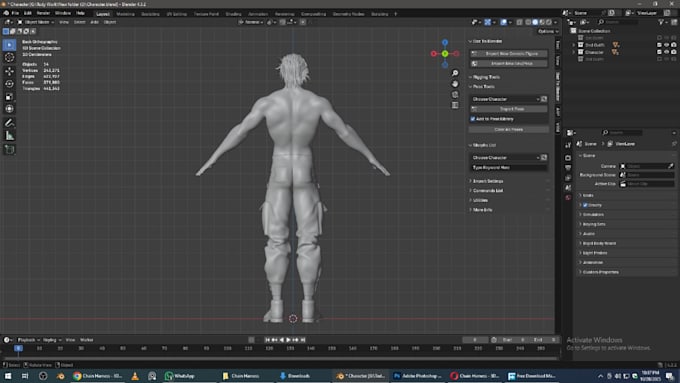Select the Add Cube tool
The image size is (680, 383).
click(x=9, y=150)
